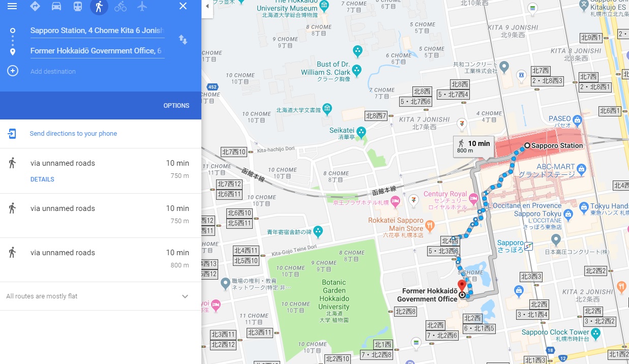Close the directions panel
The width and height of the screenshot is (629, 364).
(183, 6)
